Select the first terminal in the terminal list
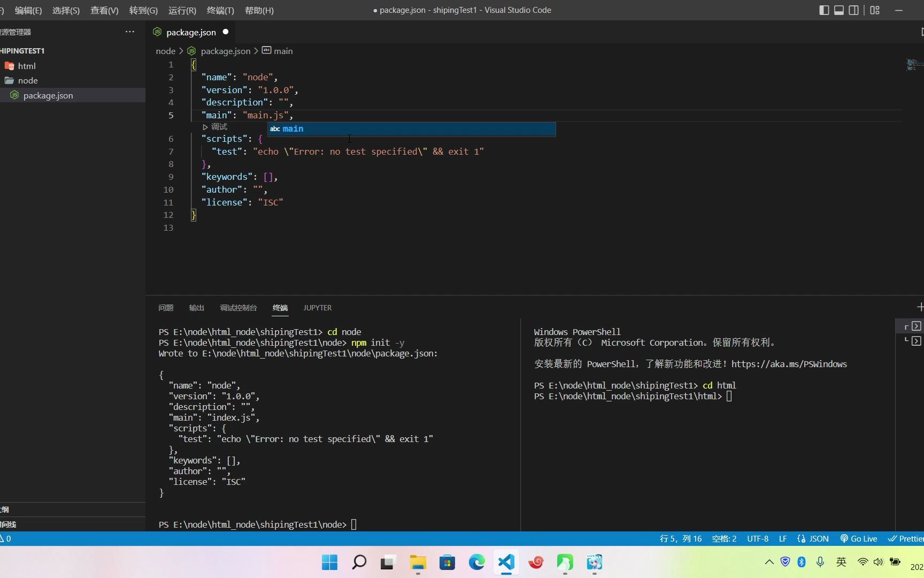 click(x=916, y=326)
